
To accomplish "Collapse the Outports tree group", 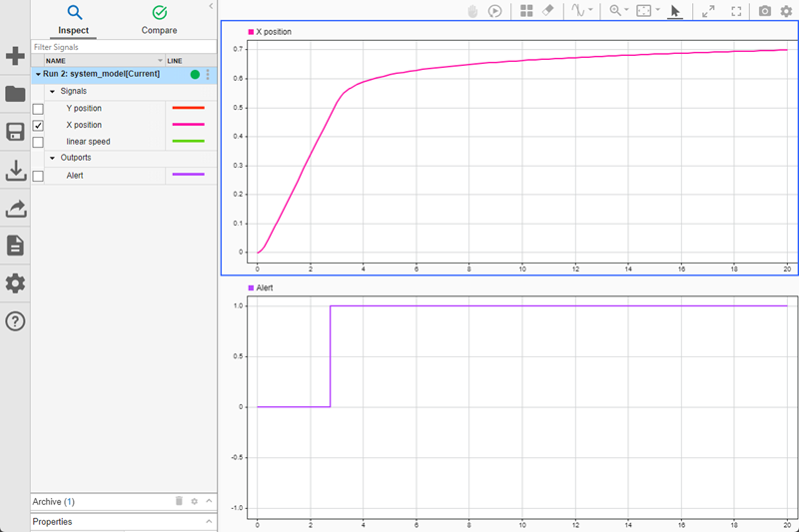I will click(51, 158).
